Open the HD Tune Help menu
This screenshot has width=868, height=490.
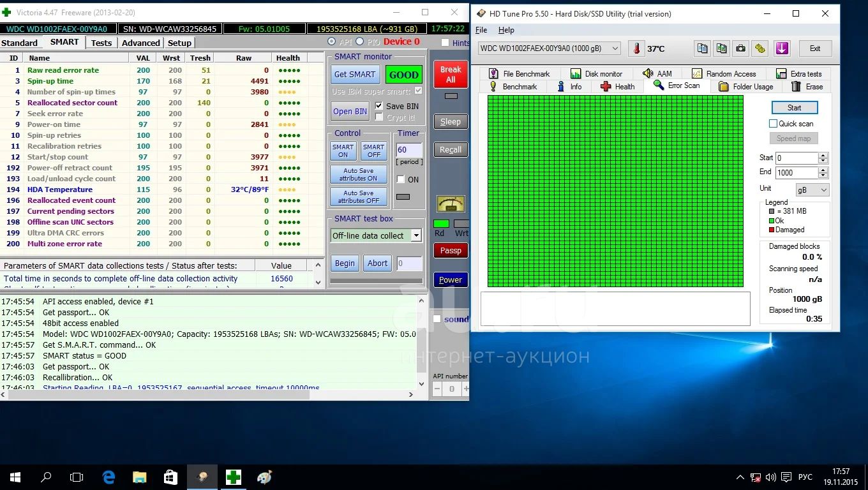(506, 30)
